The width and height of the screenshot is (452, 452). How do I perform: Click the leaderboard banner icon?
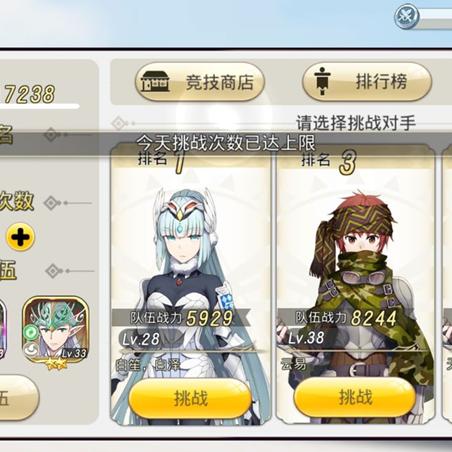pyautogui.click(x=322, y=81)
